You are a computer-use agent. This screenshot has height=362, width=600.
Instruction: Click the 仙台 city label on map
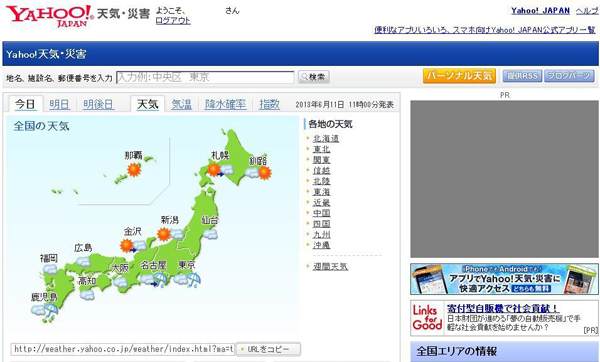point(210,220)
